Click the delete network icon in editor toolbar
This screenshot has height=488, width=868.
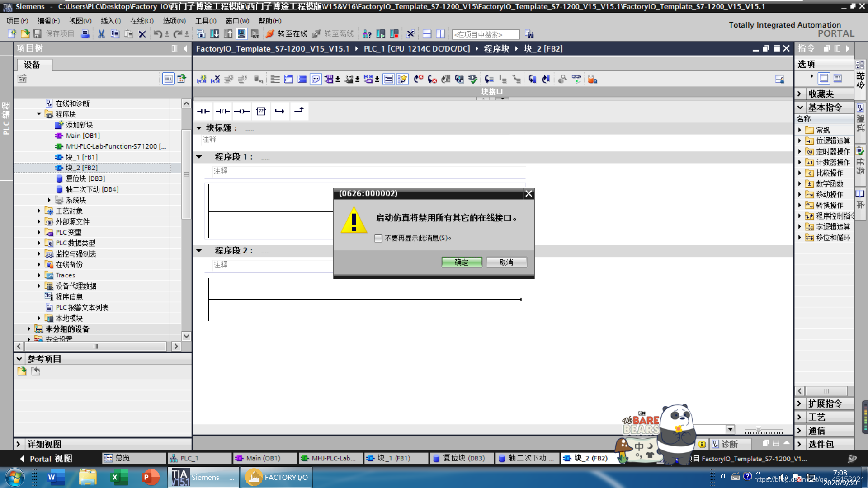[215, 80]
